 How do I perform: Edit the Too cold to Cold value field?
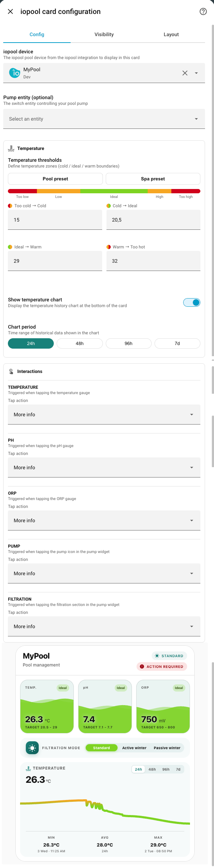(x=55, y=220)
